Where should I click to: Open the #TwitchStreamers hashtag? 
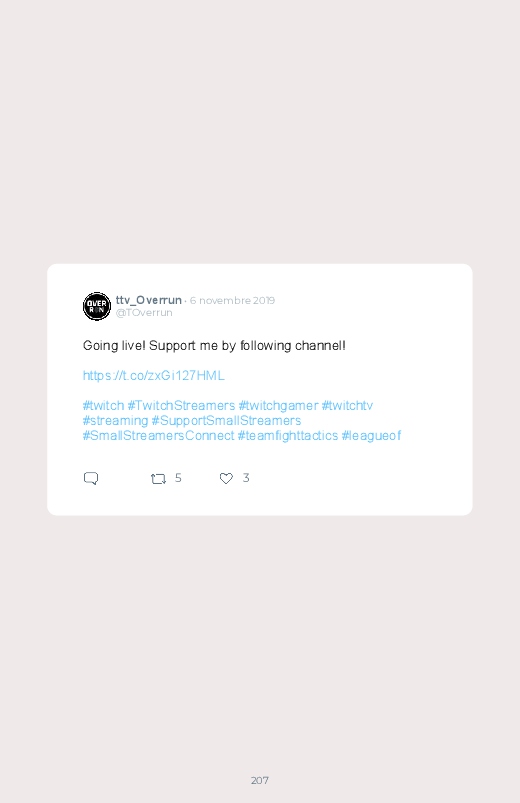(x=181, y=406)
